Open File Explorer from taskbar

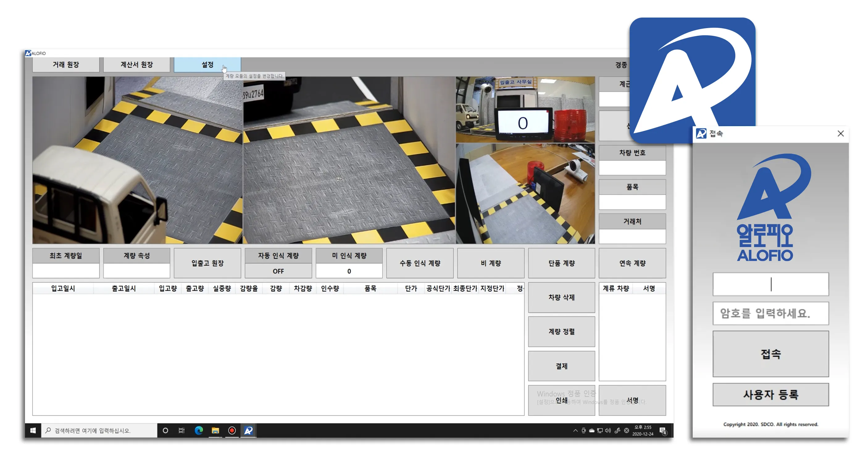[x=215, y=431]
